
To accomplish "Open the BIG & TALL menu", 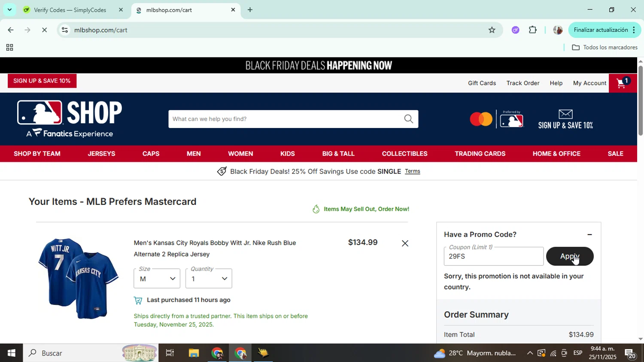I will pos(338,154).
